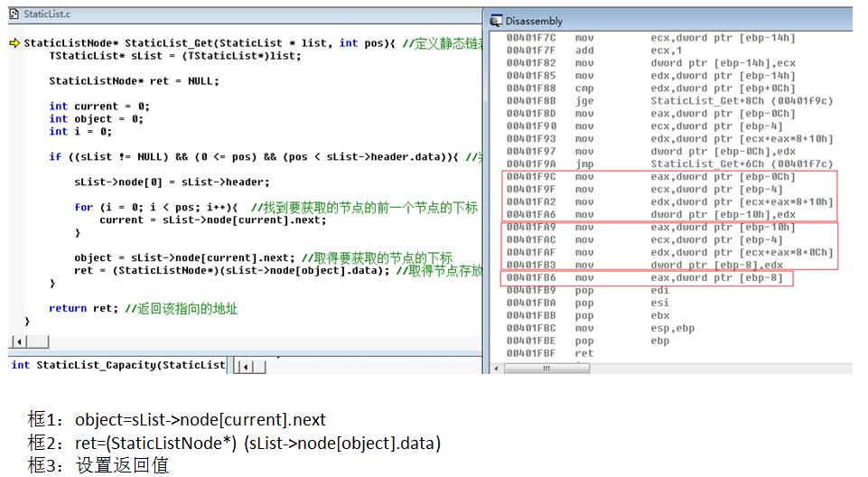
Task: Click disassembly row at address 00401F9F
Action: point(644,189)
